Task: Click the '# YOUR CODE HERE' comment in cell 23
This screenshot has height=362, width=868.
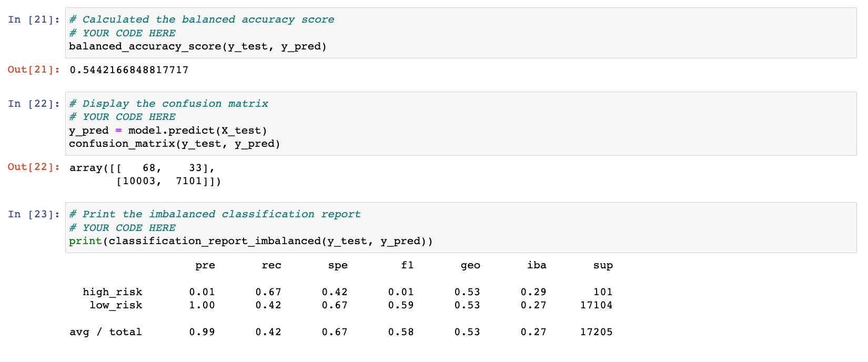Action: tap(123, 228)
